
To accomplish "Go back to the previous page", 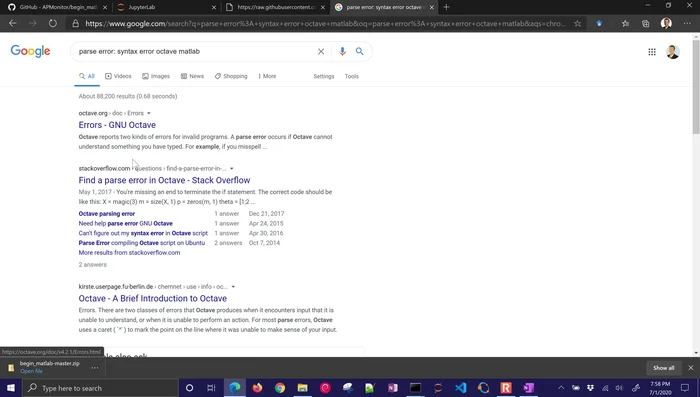I will tap(12, 23).
